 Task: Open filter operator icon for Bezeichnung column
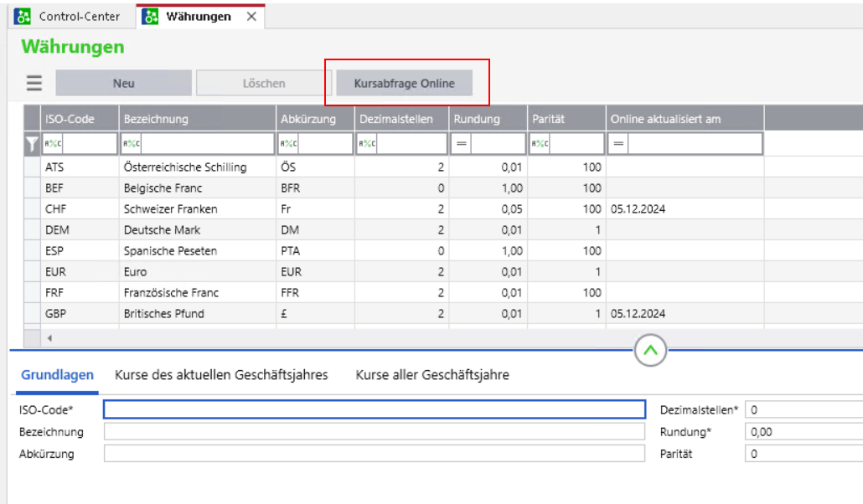click(x=130, y=144)
